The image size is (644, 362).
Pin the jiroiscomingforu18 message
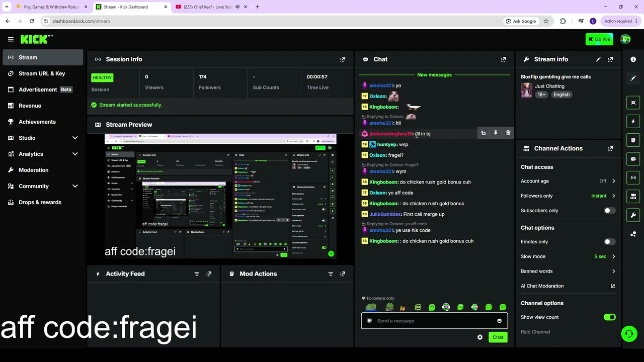(x=496, y=133)
